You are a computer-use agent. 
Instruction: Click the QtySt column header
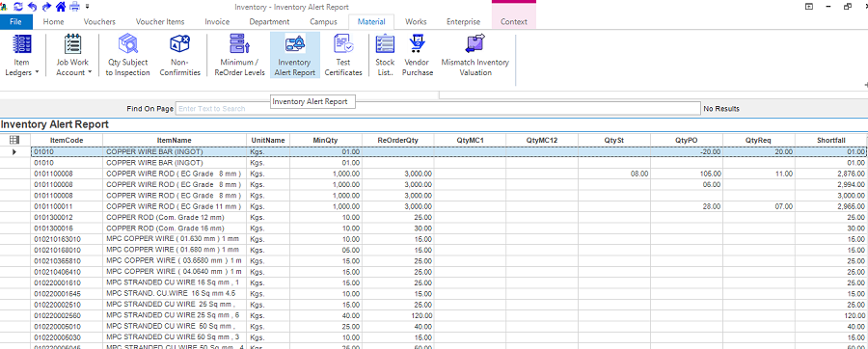coord(614,141)
